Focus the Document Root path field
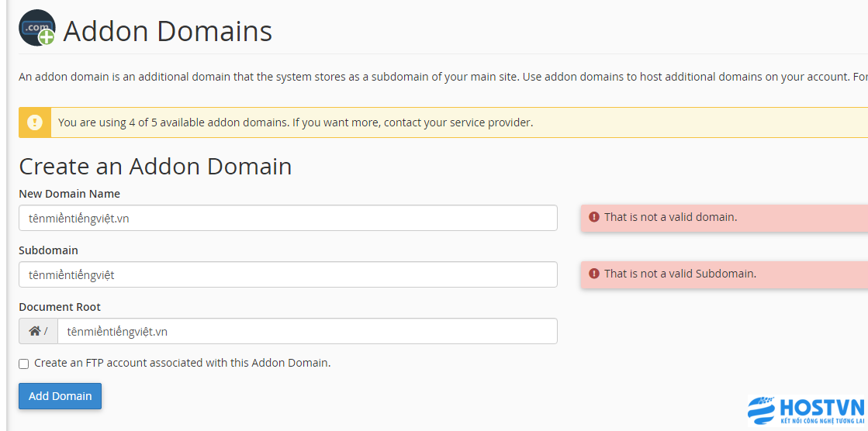Screen dimensions: 868x431 click(x=307, y=331)
